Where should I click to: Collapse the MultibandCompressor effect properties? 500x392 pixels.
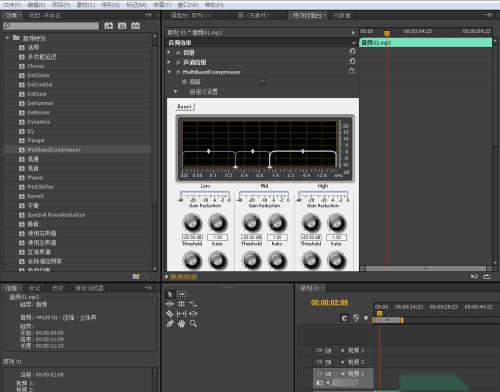[x=169, y=72]
